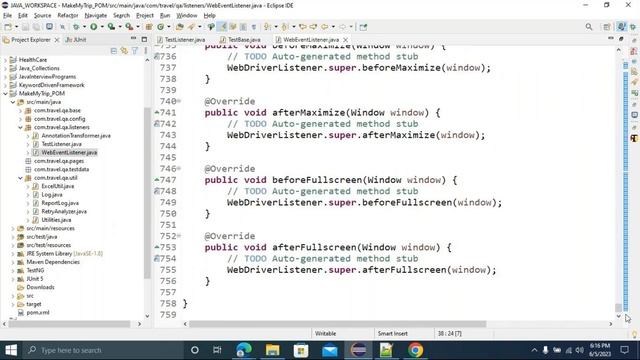
Task: Collapse the MakeMyTrip_POM project
Action: click(x=6, y=93)
